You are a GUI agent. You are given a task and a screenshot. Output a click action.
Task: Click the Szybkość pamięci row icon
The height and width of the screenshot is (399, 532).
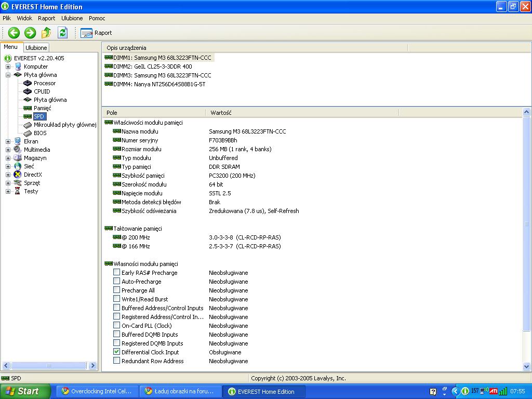point(117,175)
